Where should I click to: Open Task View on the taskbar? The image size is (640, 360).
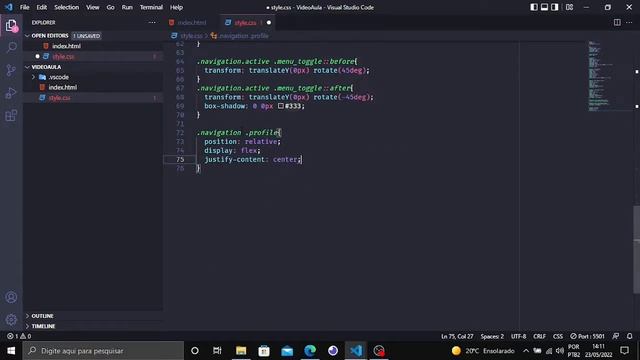pos(217,351)
